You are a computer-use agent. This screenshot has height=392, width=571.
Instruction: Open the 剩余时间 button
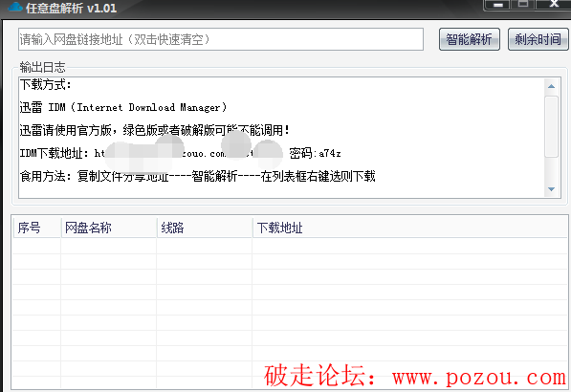point(538,39)
